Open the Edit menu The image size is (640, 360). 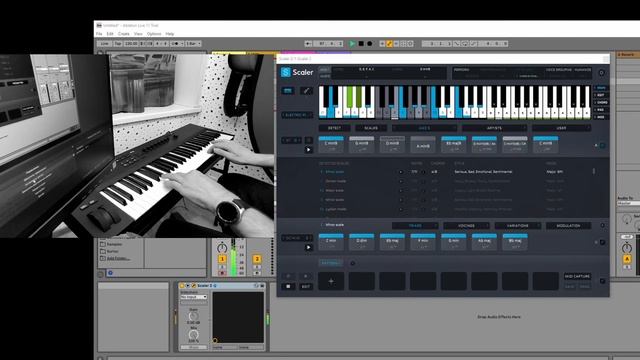[110, 34]
